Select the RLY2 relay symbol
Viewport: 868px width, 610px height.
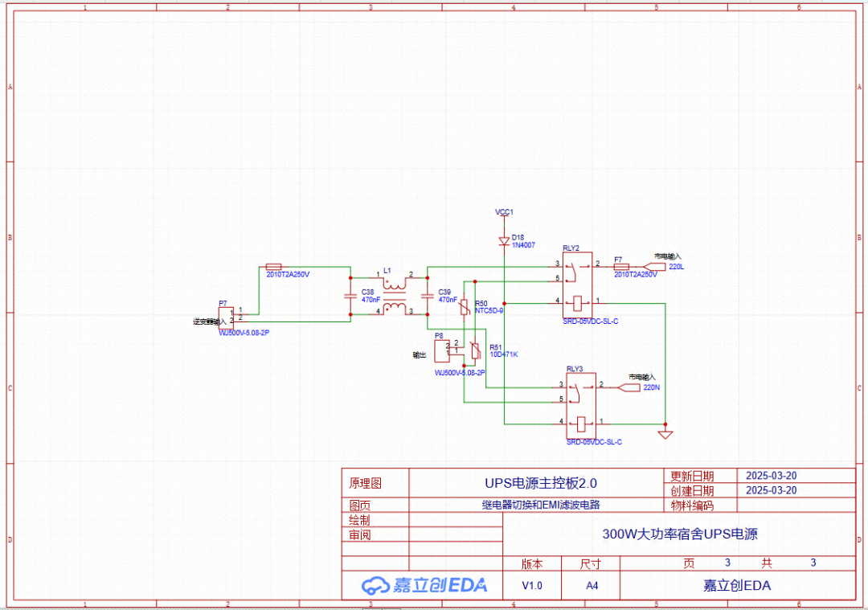[x=577, y=285]
